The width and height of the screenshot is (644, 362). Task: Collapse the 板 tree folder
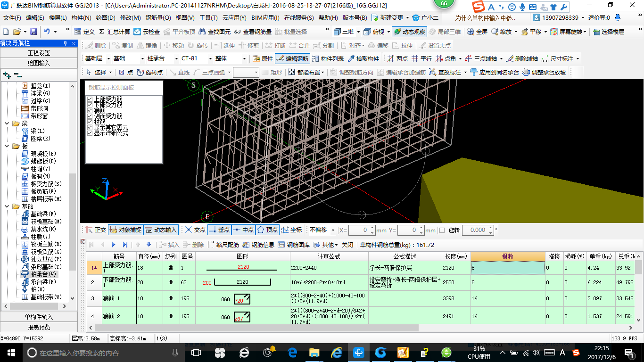[x=7, y=146]
